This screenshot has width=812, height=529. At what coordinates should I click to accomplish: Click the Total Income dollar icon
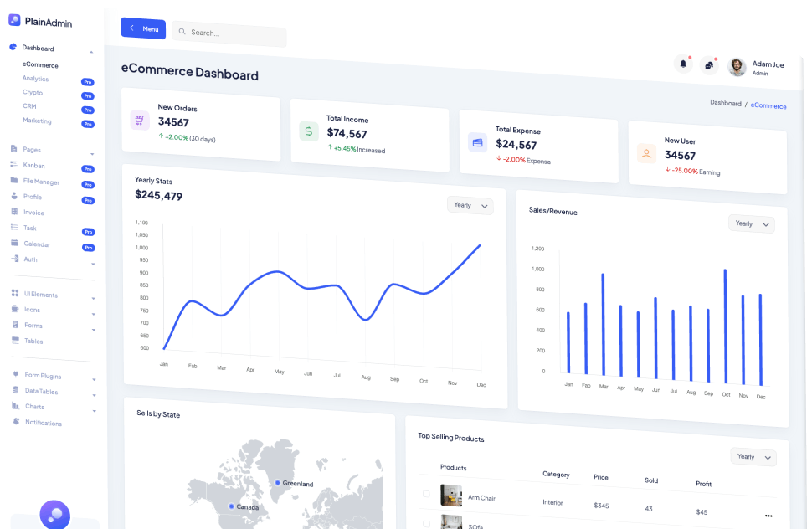coord(309,131)
